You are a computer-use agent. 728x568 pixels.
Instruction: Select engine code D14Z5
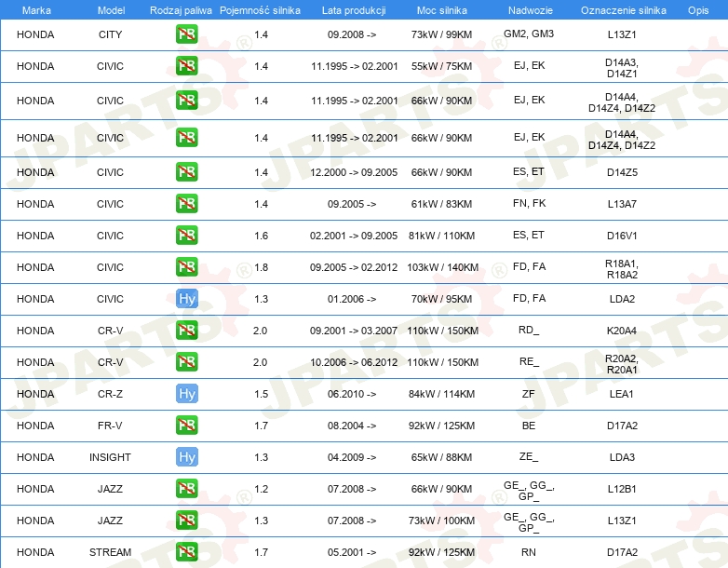pos(622,172)
